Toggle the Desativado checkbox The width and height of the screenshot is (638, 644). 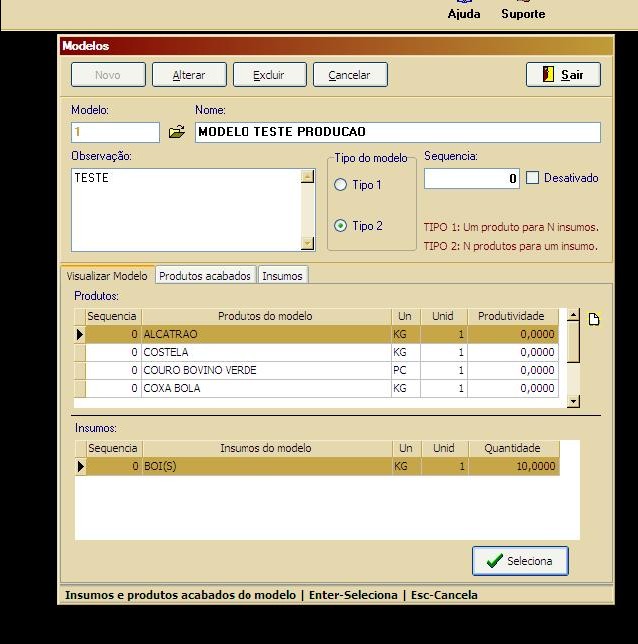click(x=532, y=178)
